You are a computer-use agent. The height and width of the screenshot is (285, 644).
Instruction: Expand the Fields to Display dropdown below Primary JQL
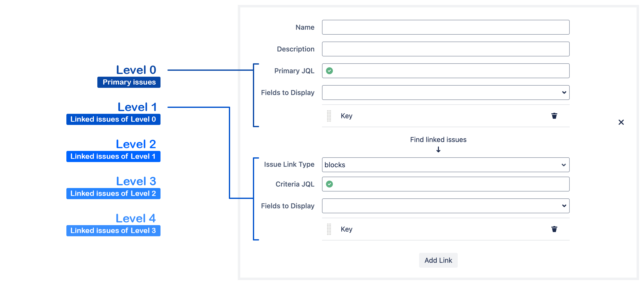click(x=446, y=93)
